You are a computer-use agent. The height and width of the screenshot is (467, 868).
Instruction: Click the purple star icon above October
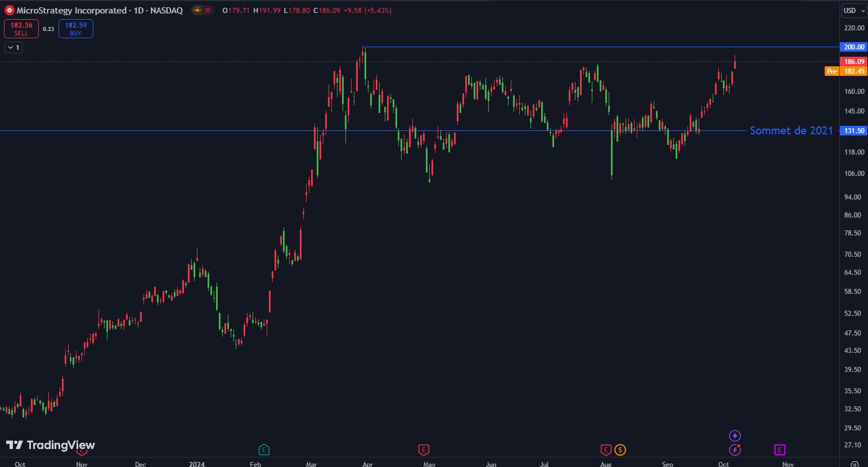[735, 436]
